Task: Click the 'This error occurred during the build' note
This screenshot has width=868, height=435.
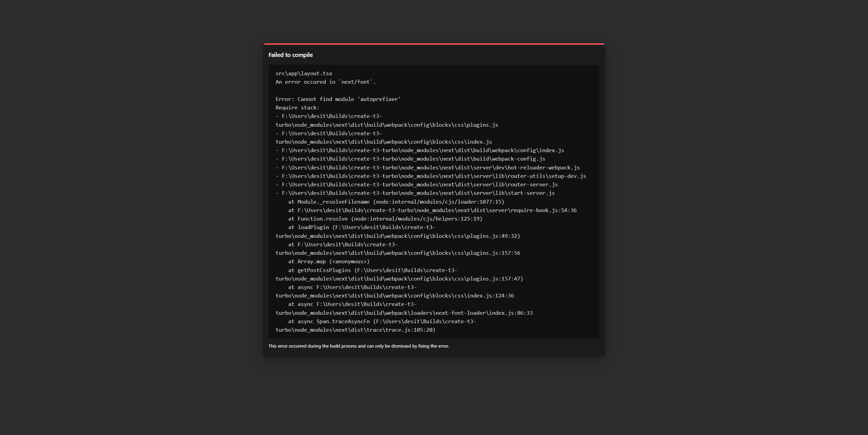Action: click(x=359, y=346)
